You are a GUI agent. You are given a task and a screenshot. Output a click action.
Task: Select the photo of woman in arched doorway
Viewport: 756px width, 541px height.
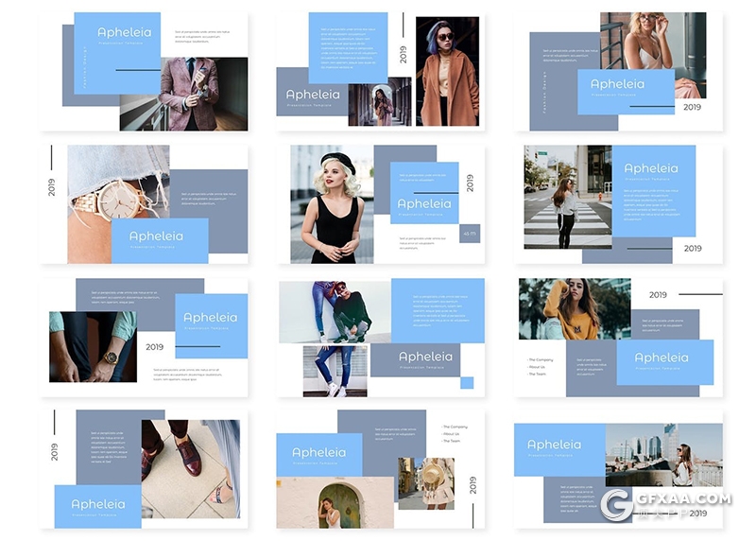coord(335,501)
